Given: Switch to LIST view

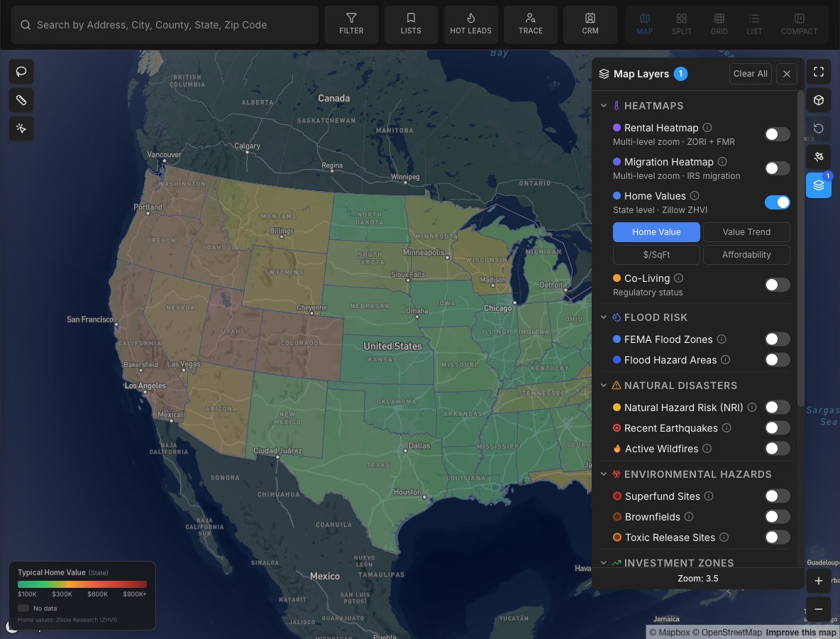Looking at the screenshot, I should click(754, 25).
